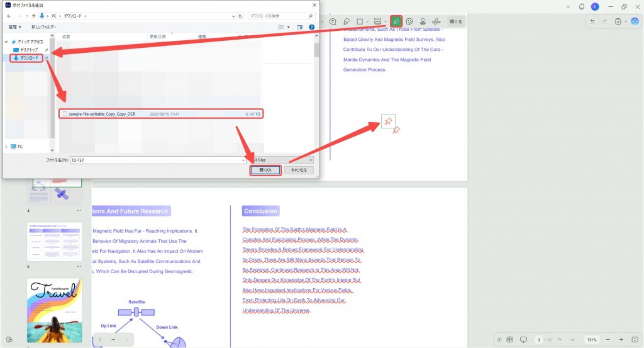This screenshot has height=348, width=644.
Task: Select the attachment pin tool in toolbar
Action: [x=396, y=21]
